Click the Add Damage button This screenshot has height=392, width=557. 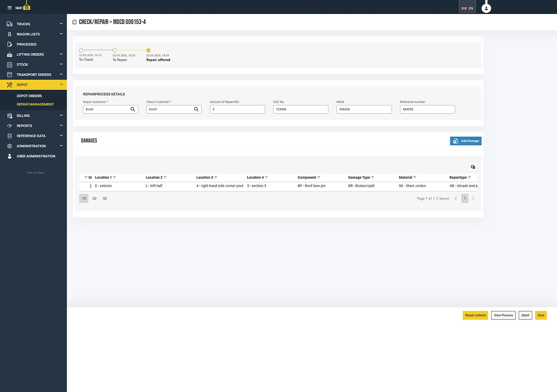466,141
